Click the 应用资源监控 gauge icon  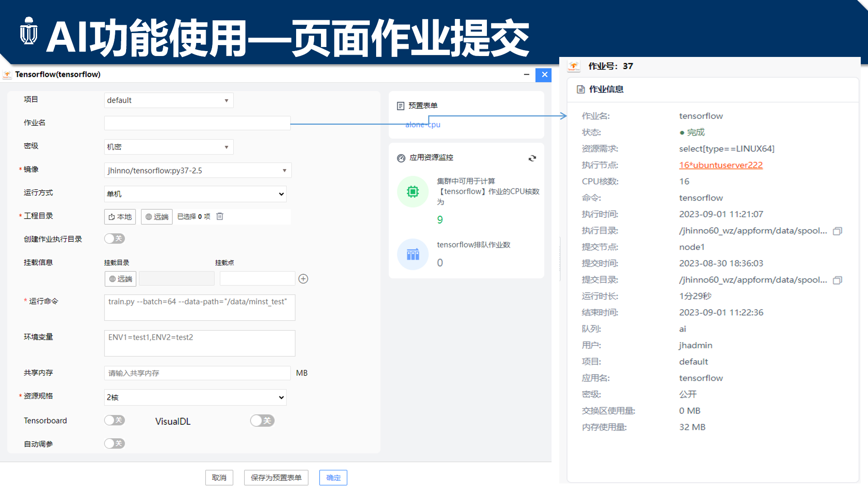pyautogui.click(x=401, y=158)
